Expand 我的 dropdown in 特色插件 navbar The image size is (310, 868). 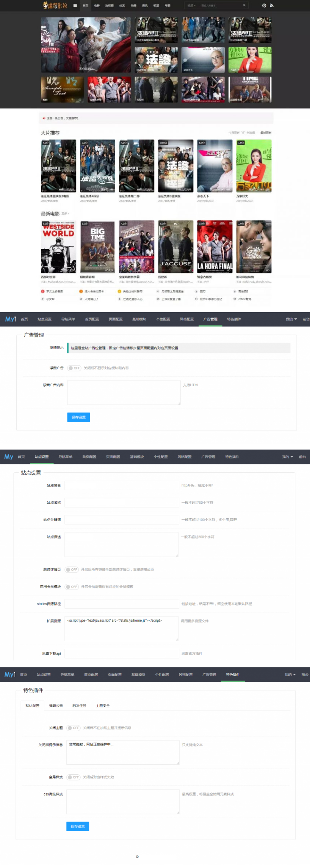coord(290,675)
